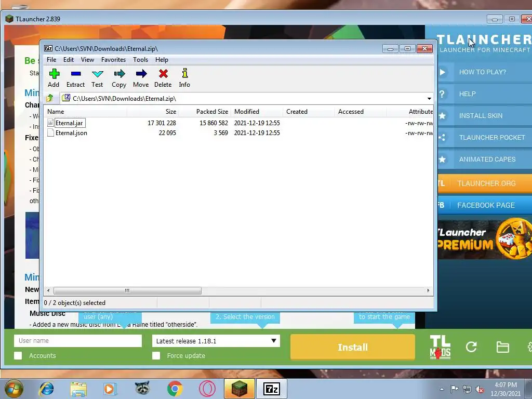The height and width of the screenshot is (399, 532).
Task: Open the FACEBOOK PAGE link
Action: (485, 205)
